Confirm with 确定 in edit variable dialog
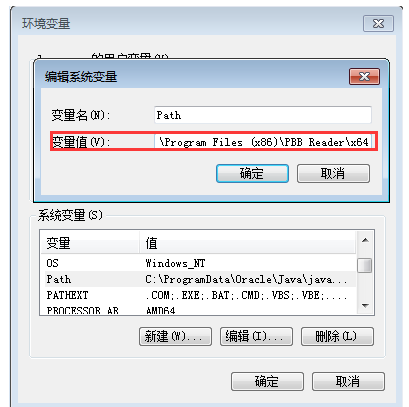 [x=252, y=173]
